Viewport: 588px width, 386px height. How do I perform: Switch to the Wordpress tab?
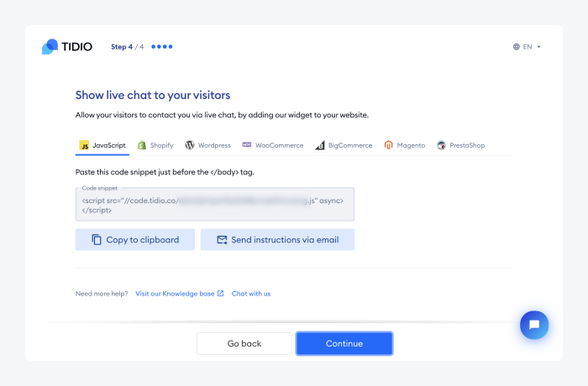click(x=207, y=145)
